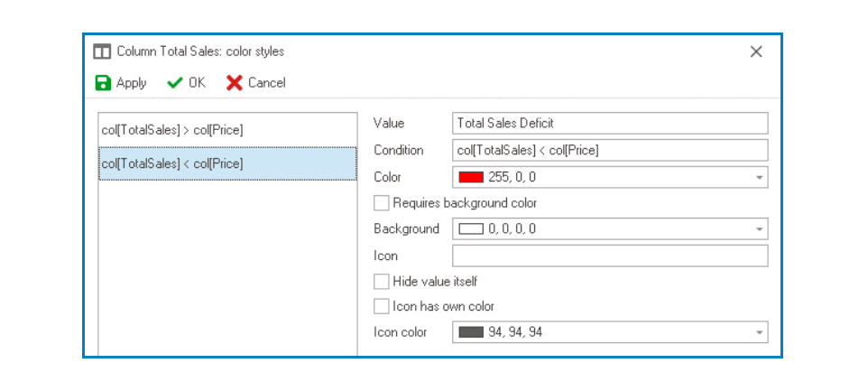Enable Requires background color checkbox

point(382,203)
